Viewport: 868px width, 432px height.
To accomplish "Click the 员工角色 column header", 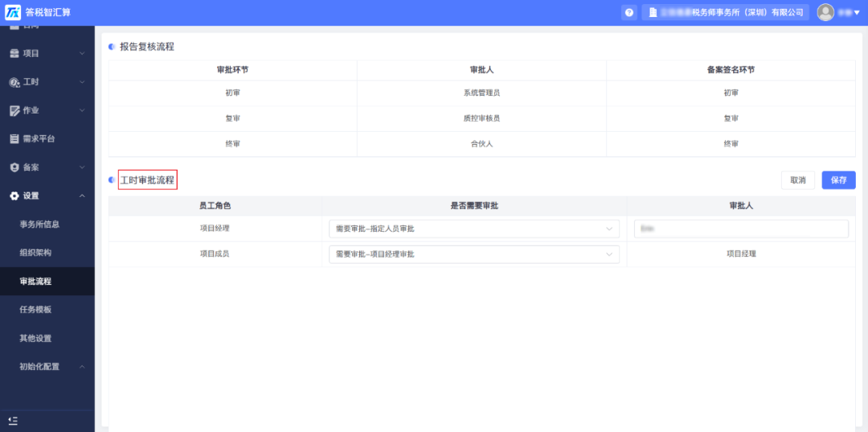I will pyautogui.click(x=215, y=206).
